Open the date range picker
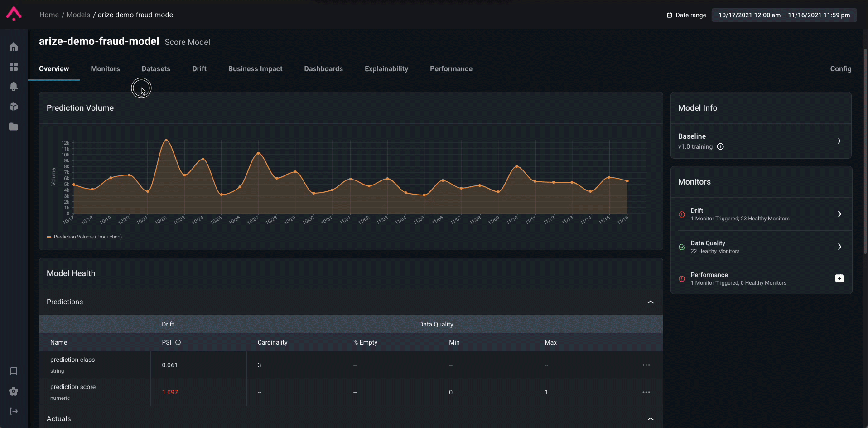This screenshot has width=868, height=428. pos(784,15)
